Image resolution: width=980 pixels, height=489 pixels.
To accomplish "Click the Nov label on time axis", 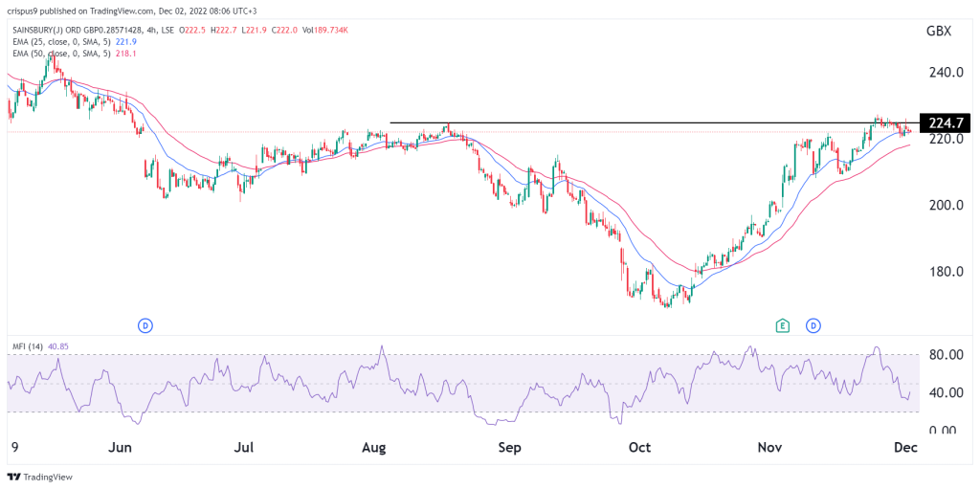I will click(x=768, y=448).
